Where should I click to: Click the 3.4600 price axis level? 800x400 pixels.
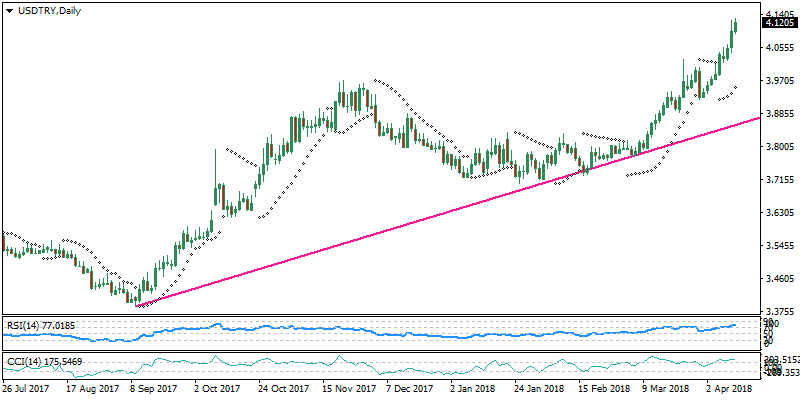coord(780,278)
